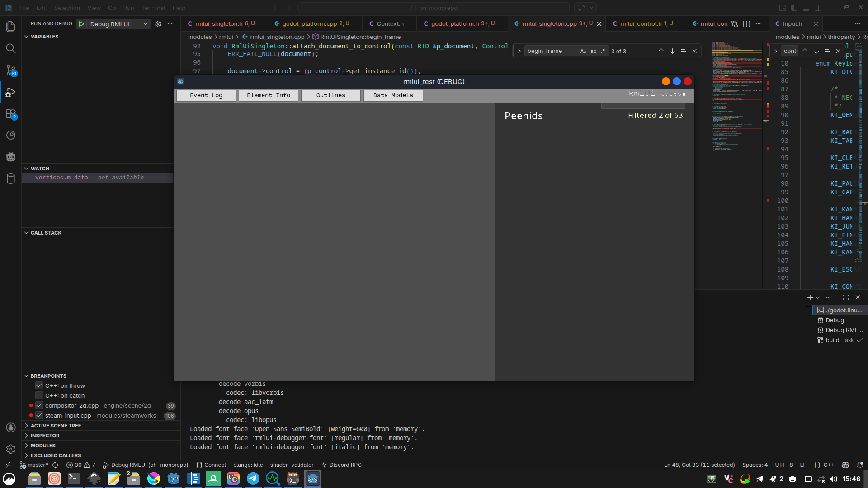Screen dimensions: 868x488
Task: Go to next match arrow in find widget
Action: 672,51
